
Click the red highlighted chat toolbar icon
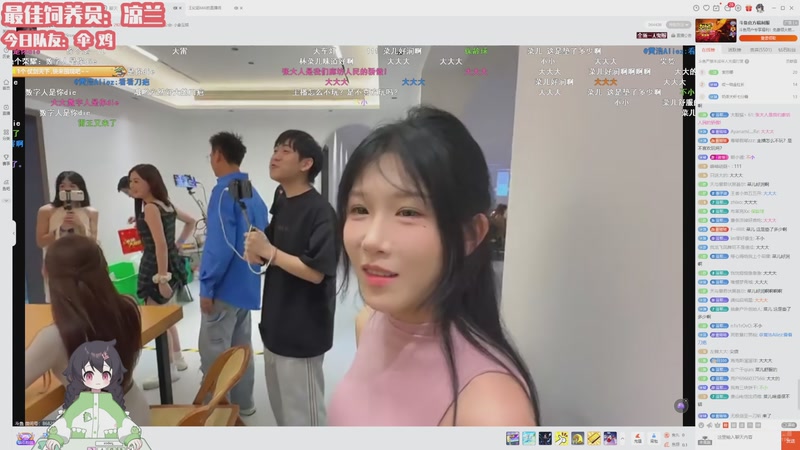pyautogui.click(x=726, y=425)
